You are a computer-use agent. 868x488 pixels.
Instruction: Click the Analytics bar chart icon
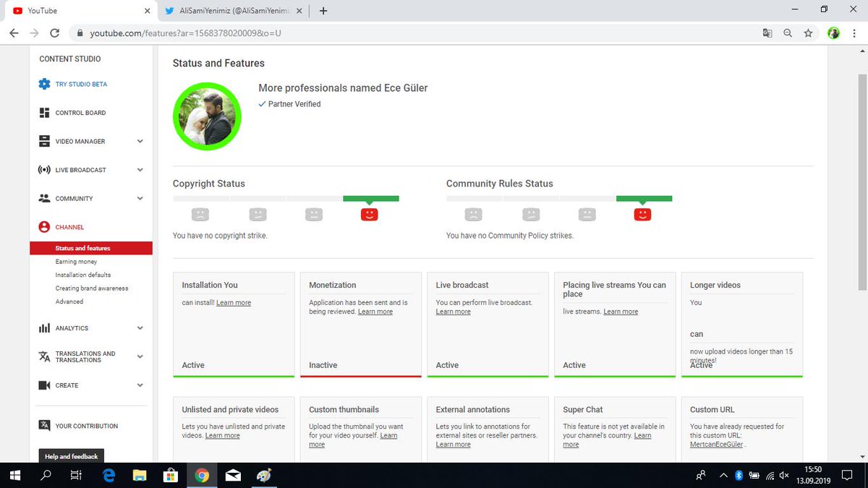44,328
